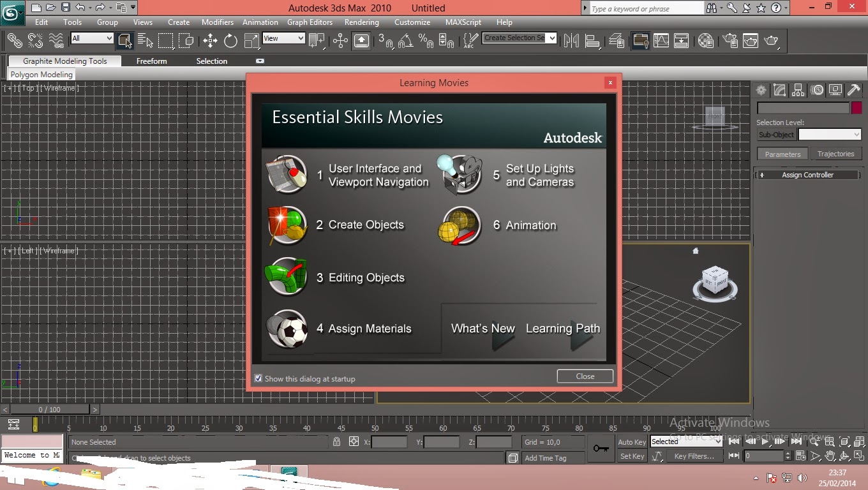Switch to the Selection ribbon tab
Viewport: 868px width, 490px height.
tap(211, 61)
